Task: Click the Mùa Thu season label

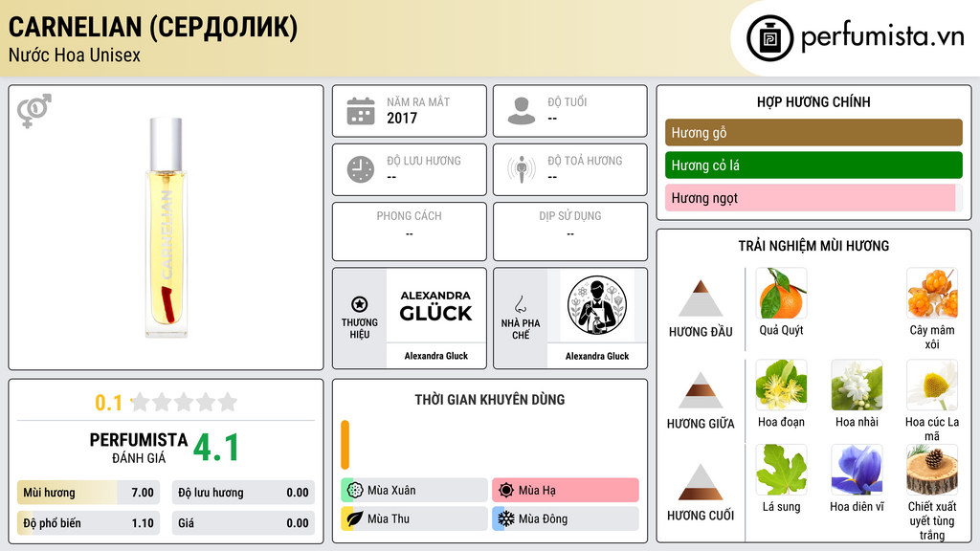Action: click(x=389, y=519)
